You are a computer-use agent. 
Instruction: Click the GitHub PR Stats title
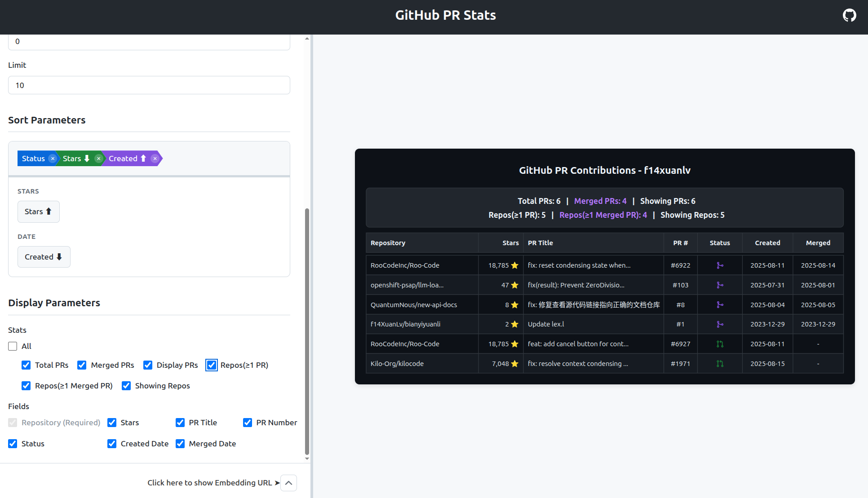click(x=446, y=15)
